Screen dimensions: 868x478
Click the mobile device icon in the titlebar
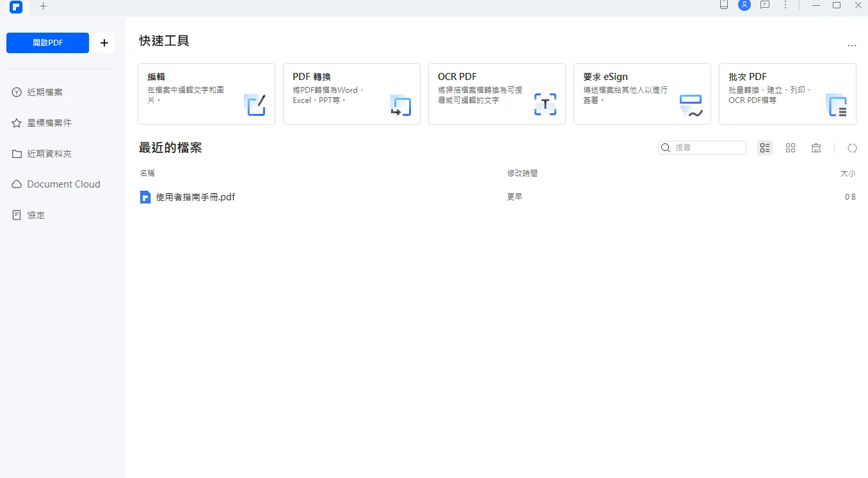click(x=723, y=6)
